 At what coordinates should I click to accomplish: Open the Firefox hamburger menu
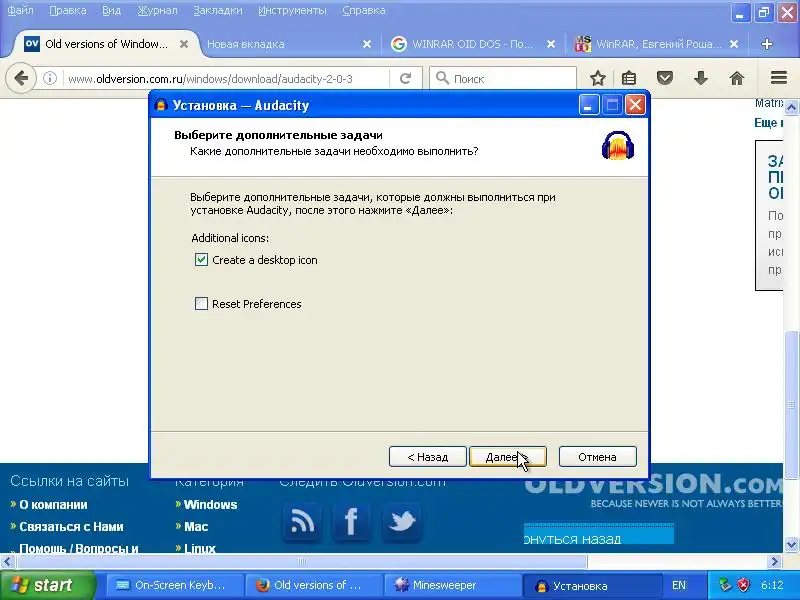[x=779, y=78]
